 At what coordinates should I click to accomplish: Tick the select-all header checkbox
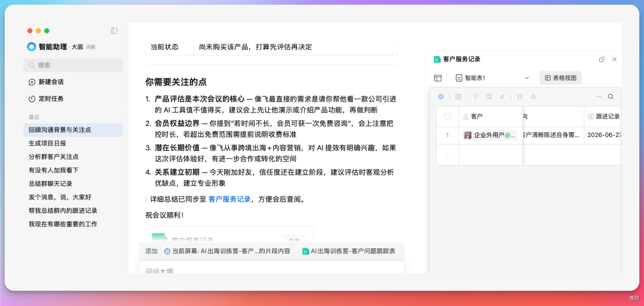coord(447,117)
